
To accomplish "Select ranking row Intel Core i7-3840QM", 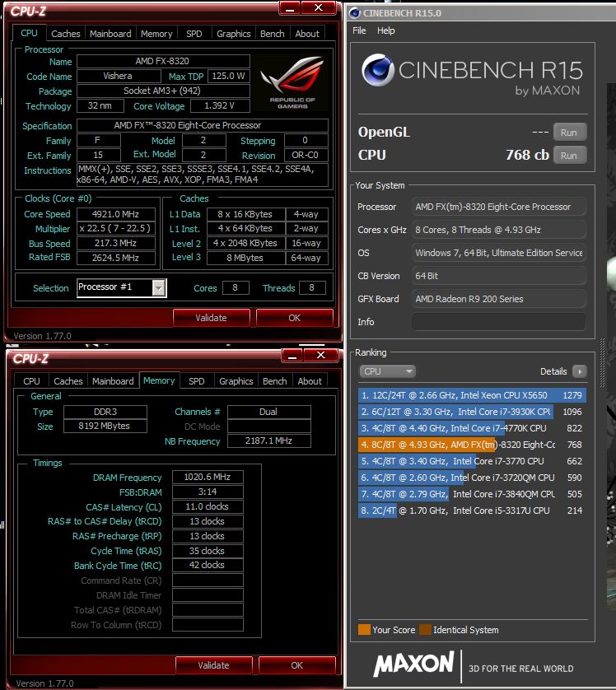I will (472, 494).
